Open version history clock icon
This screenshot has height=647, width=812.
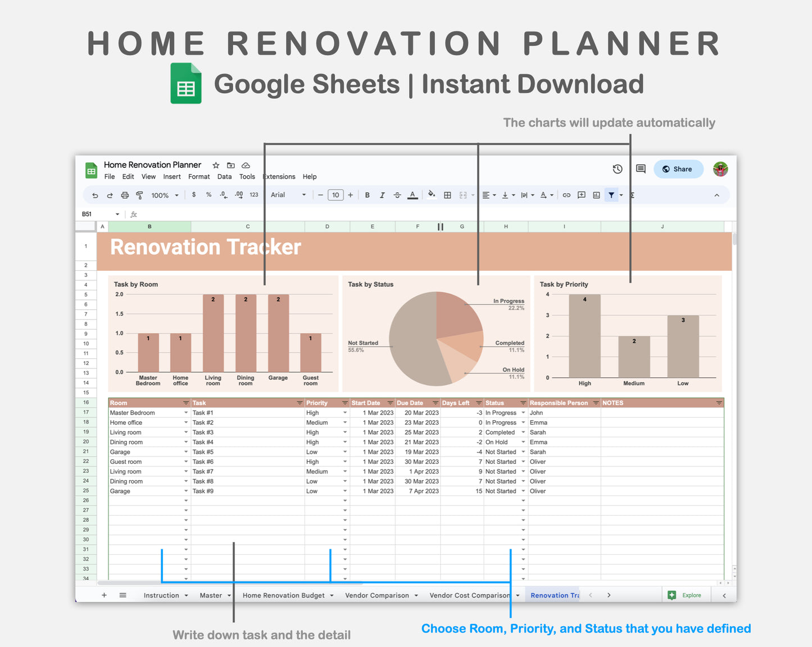[x=618, y=168]
